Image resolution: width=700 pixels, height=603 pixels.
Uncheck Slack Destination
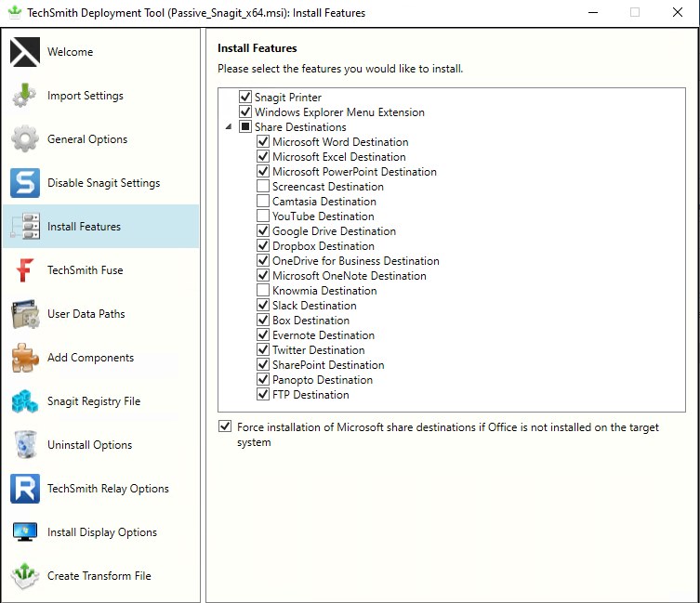(263, 305)
